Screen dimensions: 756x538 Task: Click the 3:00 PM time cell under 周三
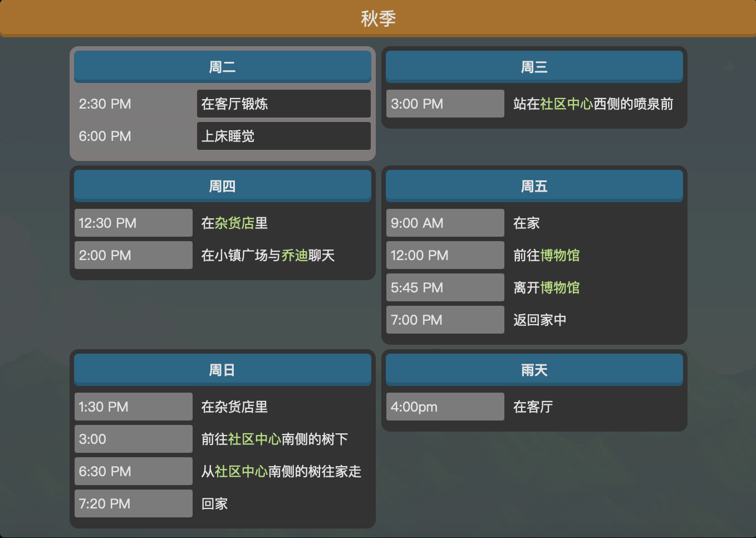click(445, 104)
